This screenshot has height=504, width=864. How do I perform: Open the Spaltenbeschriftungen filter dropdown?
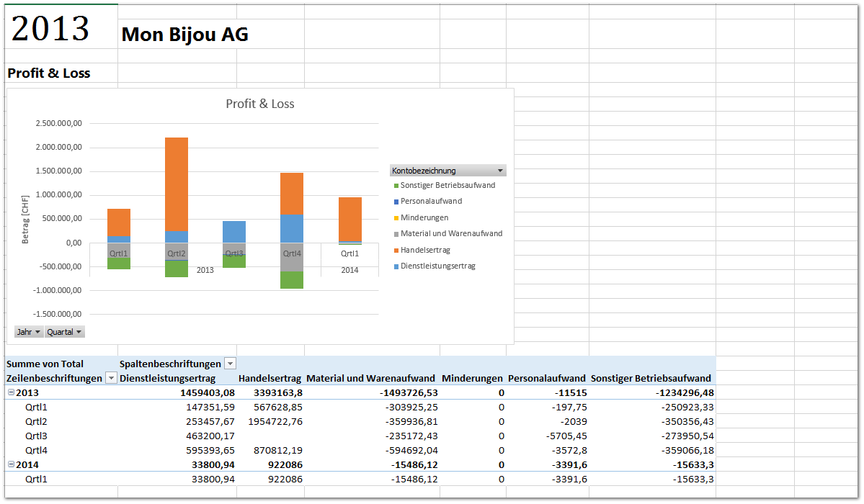click(x=230, y=364)
